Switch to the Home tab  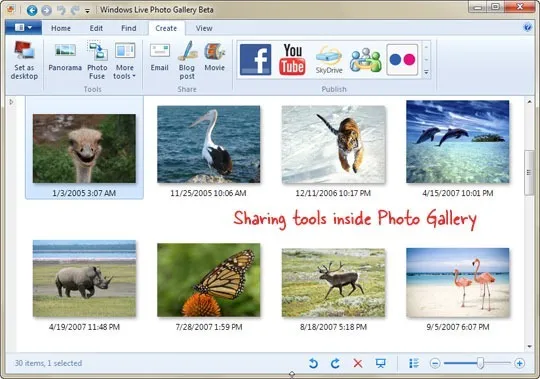click(61, 28)
